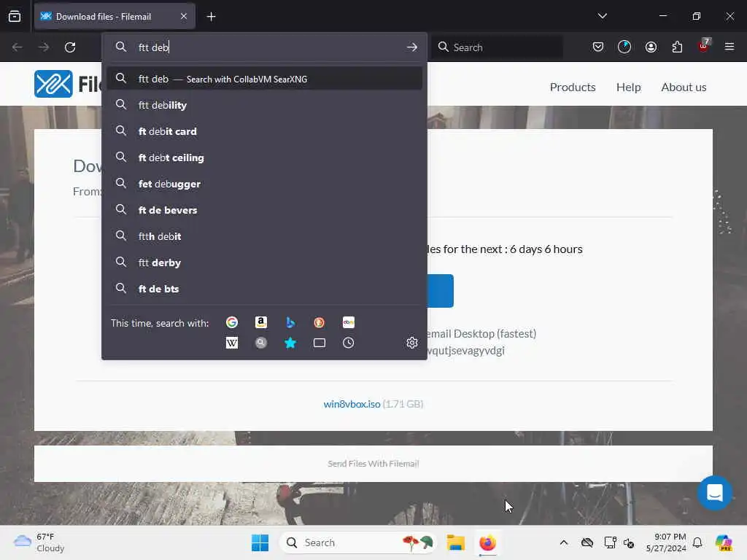Open the Help menu

[x=628, y=87]
